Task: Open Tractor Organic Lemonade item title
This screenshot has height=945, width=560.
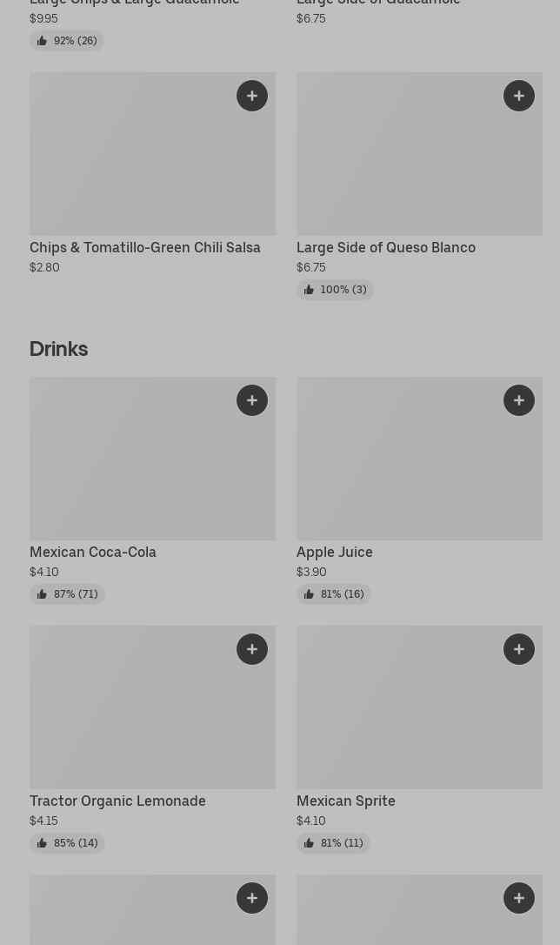Action: pyautogui.click(x=117, y=801)
